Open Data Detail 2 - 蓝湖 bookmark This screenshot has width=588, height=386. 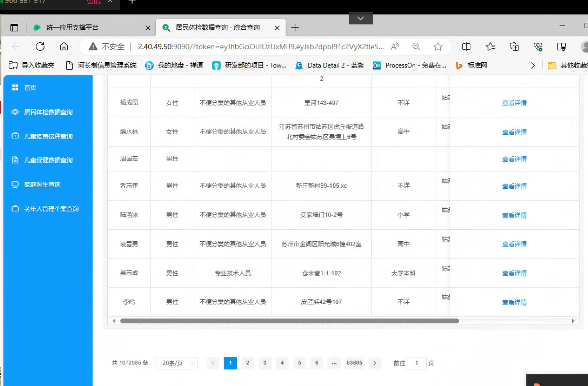click(x=329, y=65)
